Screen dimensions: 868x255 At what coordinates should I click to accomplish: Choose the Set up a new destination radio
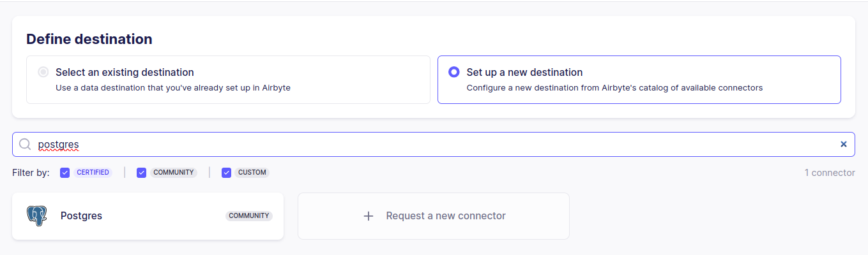[454, 72]
